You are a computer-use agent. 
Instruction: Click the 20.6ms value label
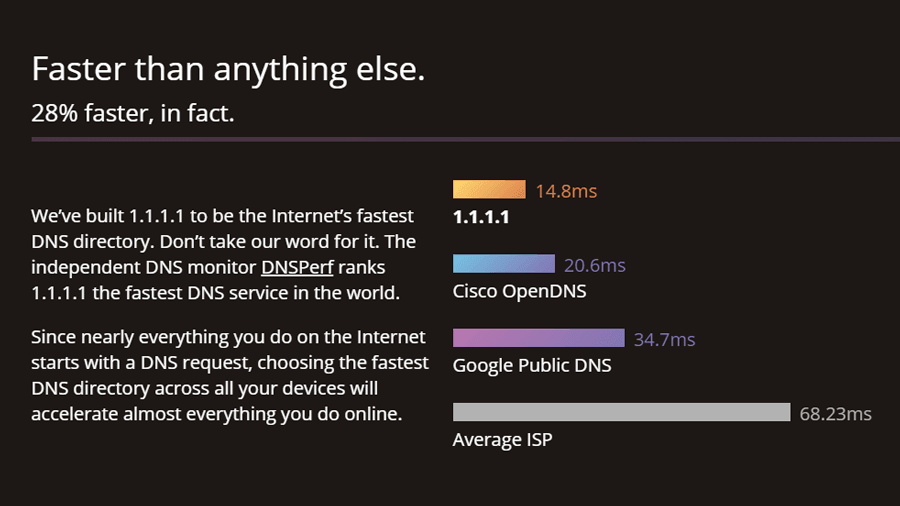[x=595, y=265]
